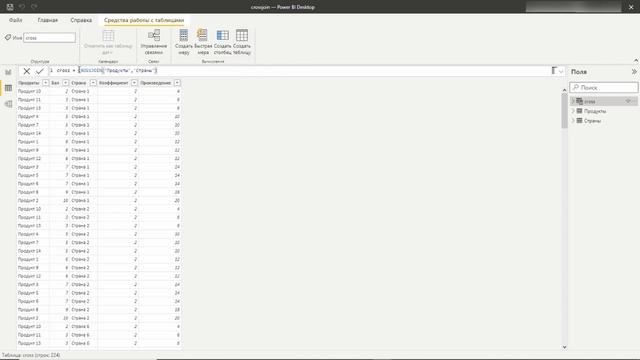Click the Страна column header
The height and width of the screenshot is (360, 640).
tap(79, 83)
